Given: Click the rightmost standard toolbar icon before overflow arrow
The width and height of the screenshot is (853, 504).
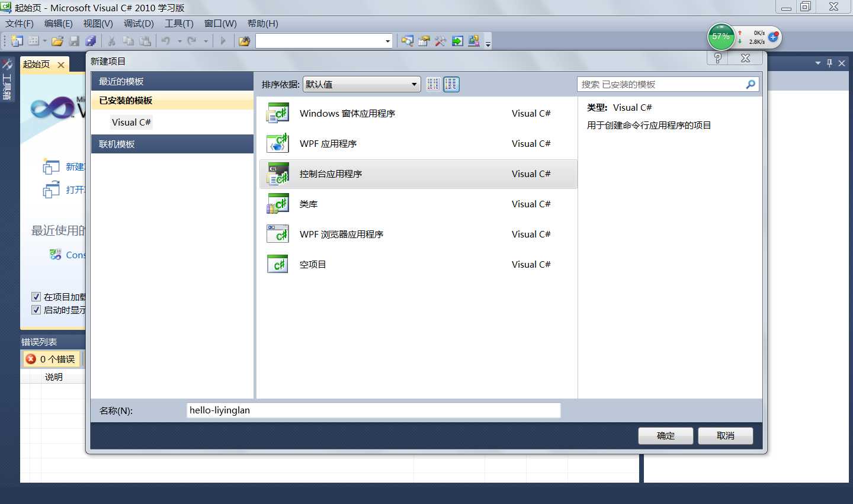Looking at the screenshot, I should click(x=474, y=41).
